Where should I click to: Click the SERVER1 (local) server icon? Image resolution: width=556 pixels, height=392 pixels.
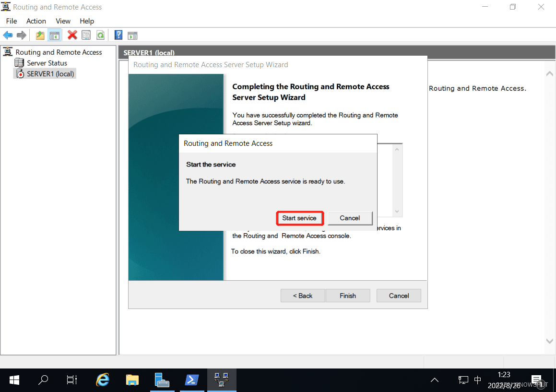click(x=20, y=74)
